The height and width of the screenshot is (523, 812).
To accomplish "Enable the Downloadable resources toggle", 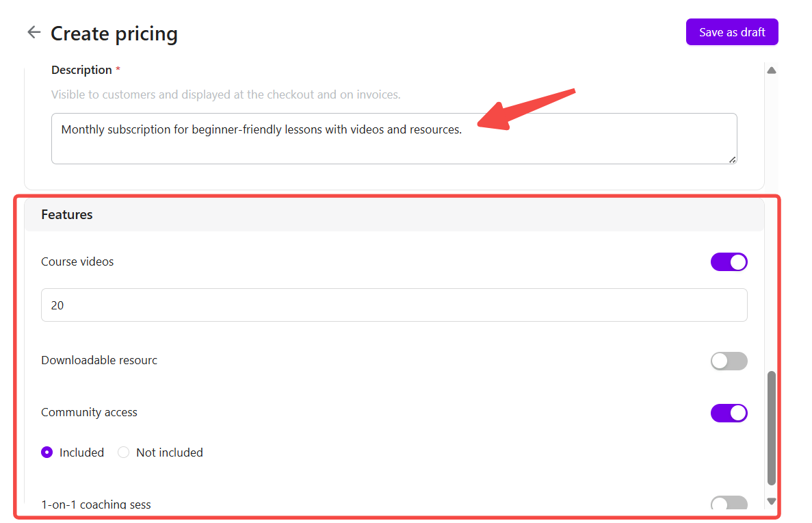I will tap(729, 361).
